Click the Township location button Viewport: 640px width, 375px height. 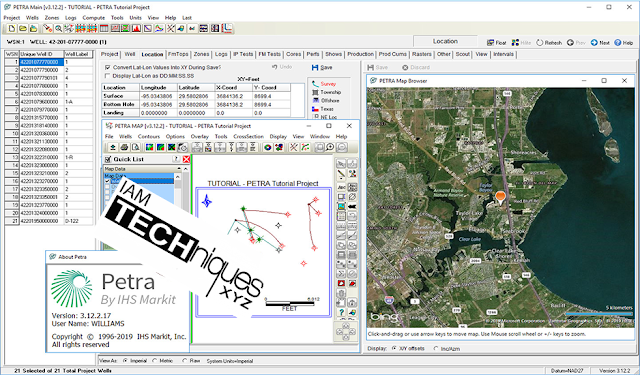coord(326,92)
